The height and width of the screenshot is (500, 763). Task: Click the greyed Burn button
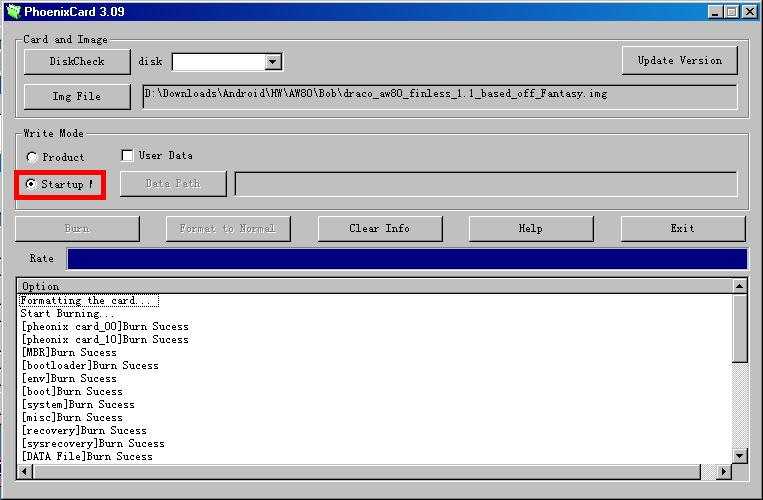[77, 229]
